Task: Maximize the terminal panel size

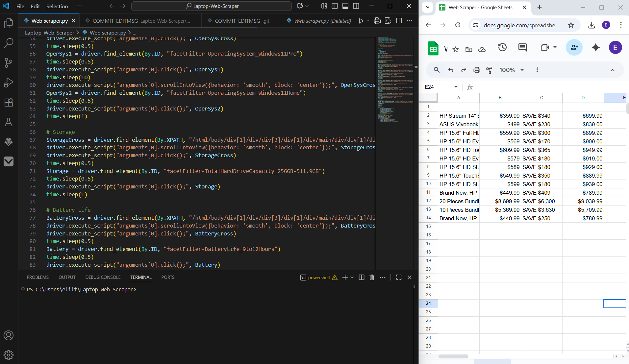Action: pos(399,277)
